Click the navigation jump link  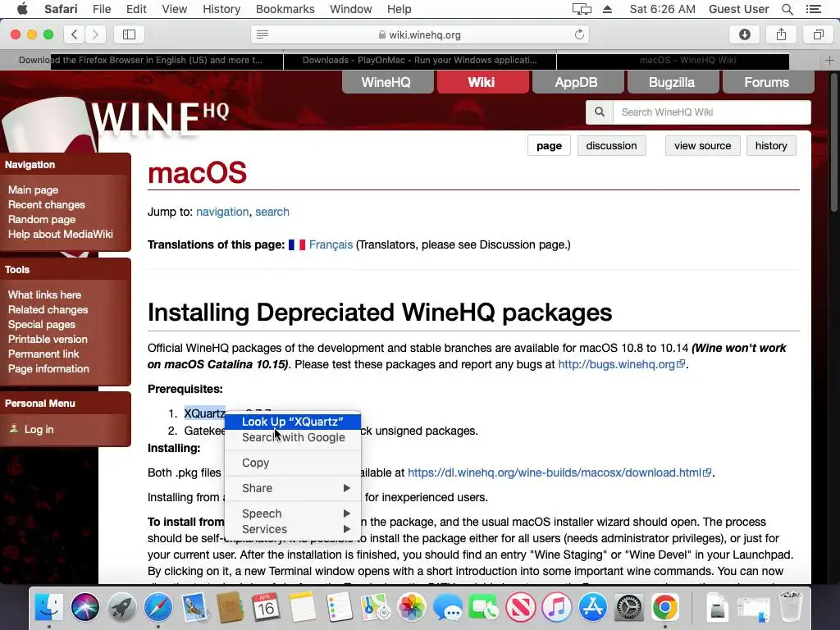point(222,212)
